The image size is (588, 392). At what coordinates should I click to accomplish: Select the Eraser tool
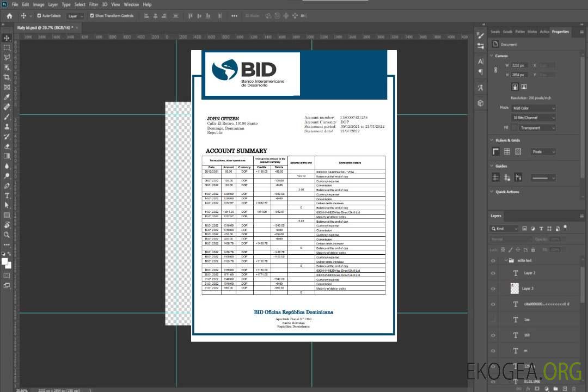tap(7, 146)
